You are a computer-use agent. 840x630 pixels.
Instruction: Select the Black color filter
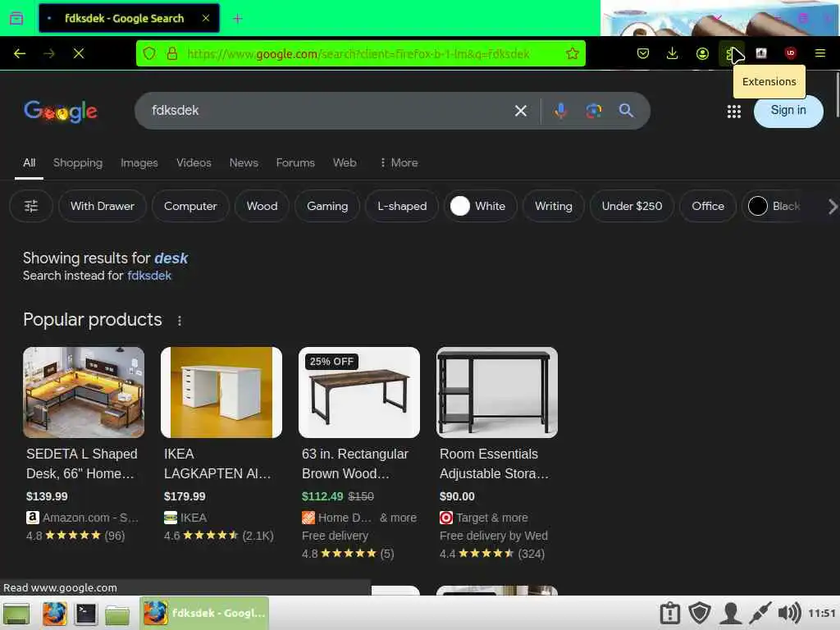(x=774, y=206)
